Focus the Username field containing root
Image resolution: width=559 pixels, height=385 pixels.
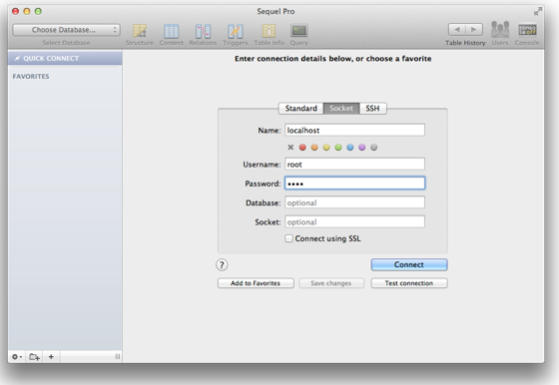[355, 164]
